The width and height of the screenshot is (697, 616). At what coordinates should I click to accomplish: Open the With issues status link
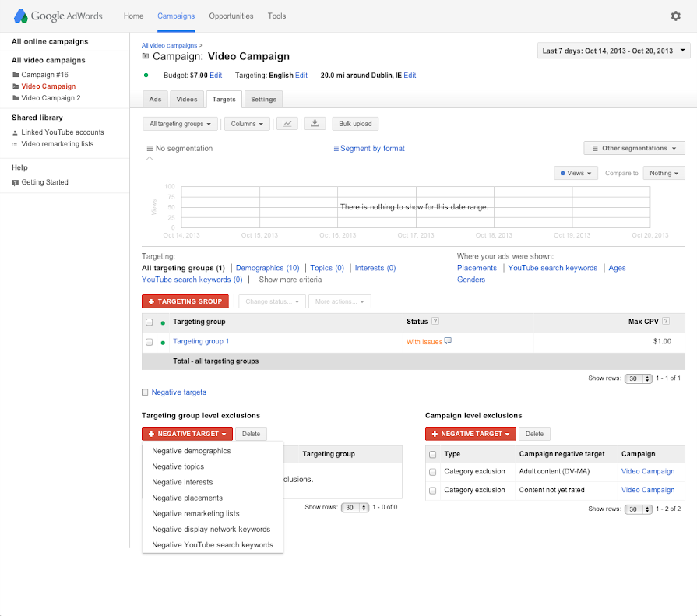[x=424, y=342]
